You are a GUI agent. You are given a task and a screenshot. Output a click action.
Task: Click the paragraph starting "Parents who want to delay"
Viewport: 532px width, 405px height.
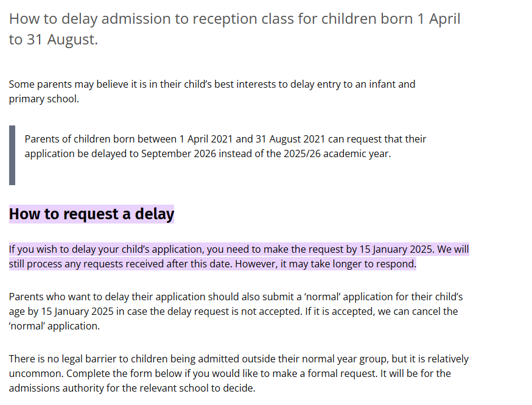[x=236, y=311]
